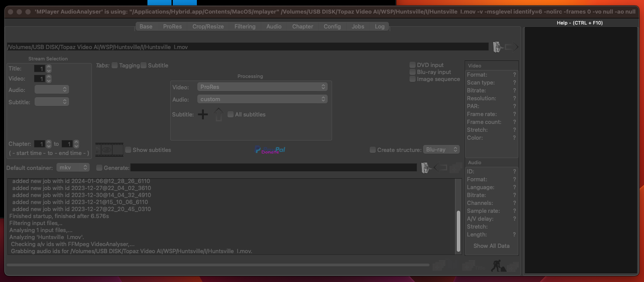Click the PayPal Donate logo
Image resolution: width=644 pixels, height=282 pixels.
[x=270, y=150]
